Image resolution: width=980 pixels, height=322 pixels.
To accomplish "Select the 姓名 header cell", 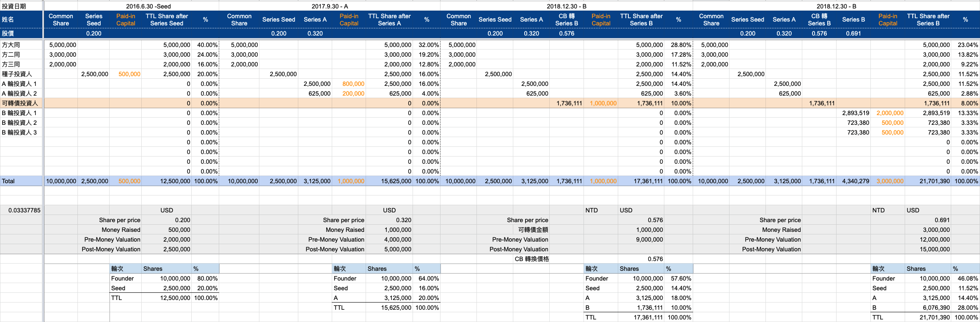I will [21, 19].
